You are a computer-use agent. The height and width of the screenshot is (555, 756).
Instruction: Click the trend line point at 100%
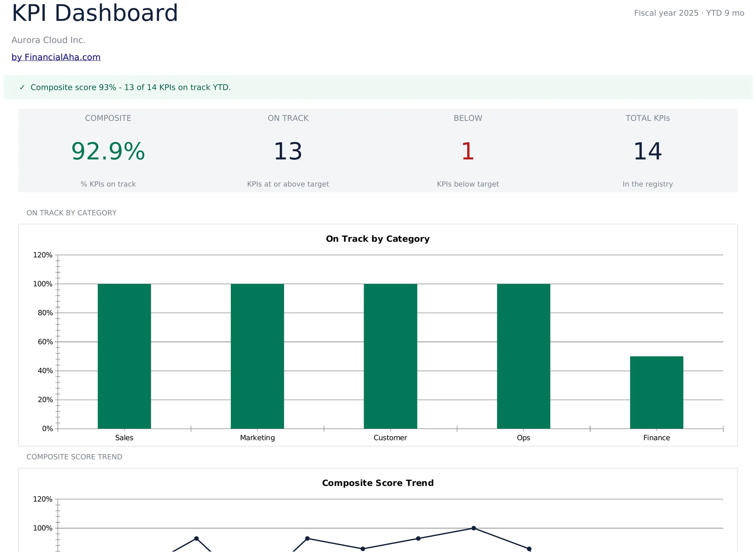coord(474,528)
